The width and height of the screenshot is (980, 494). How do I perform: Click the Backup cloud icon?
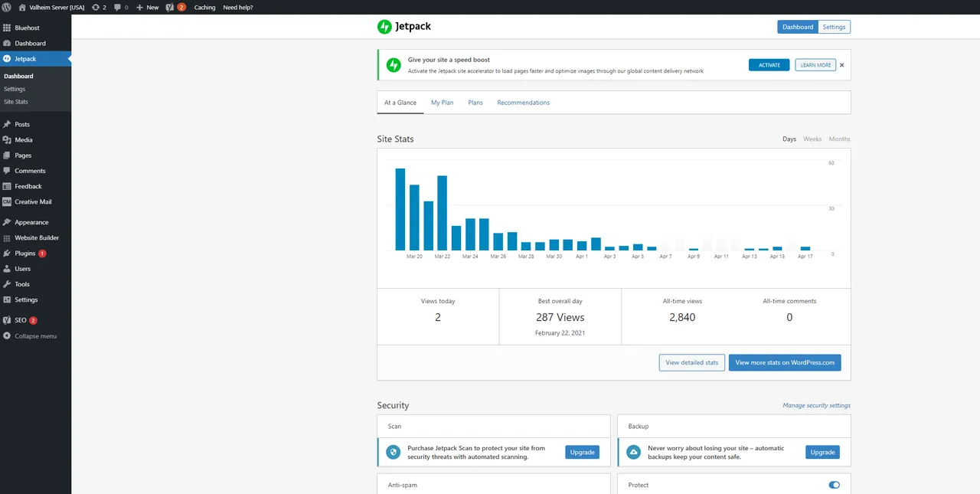tap(634, 452)
